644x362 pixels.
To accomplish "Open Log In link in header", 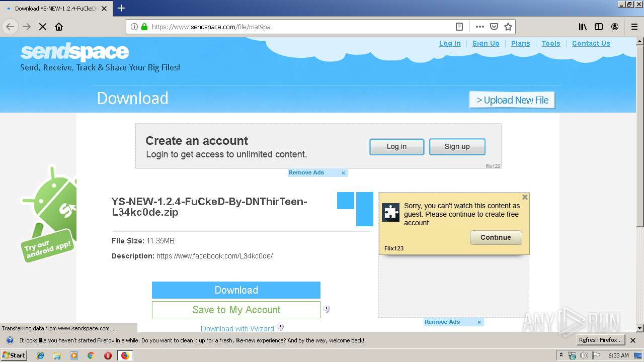I will (x=450, y=43).
